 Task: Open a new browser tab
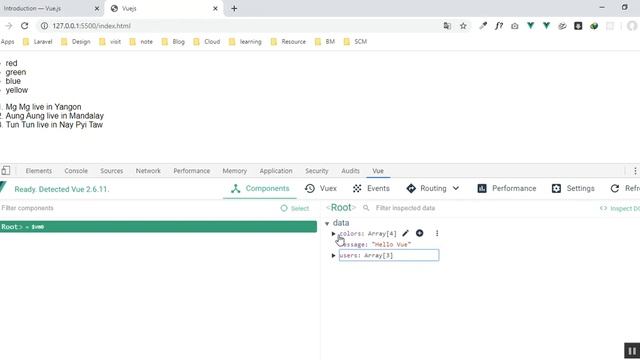coord(234,9)
